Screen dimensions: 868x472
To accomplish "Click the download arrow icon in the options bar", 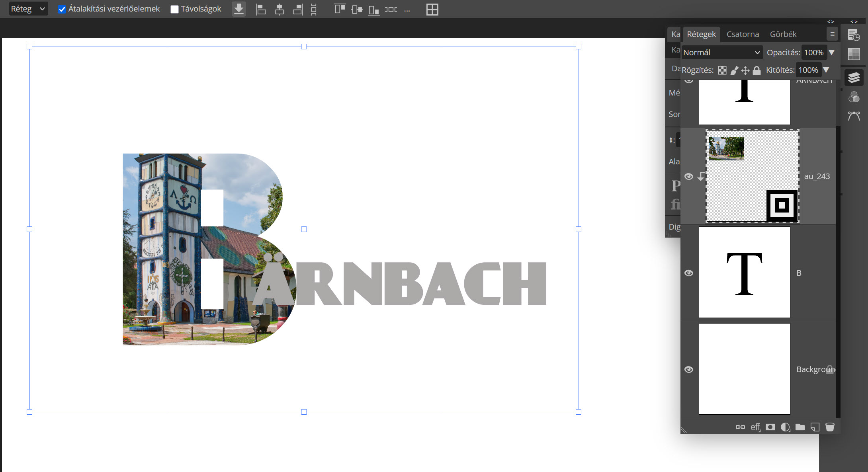I will click(239, 9).
